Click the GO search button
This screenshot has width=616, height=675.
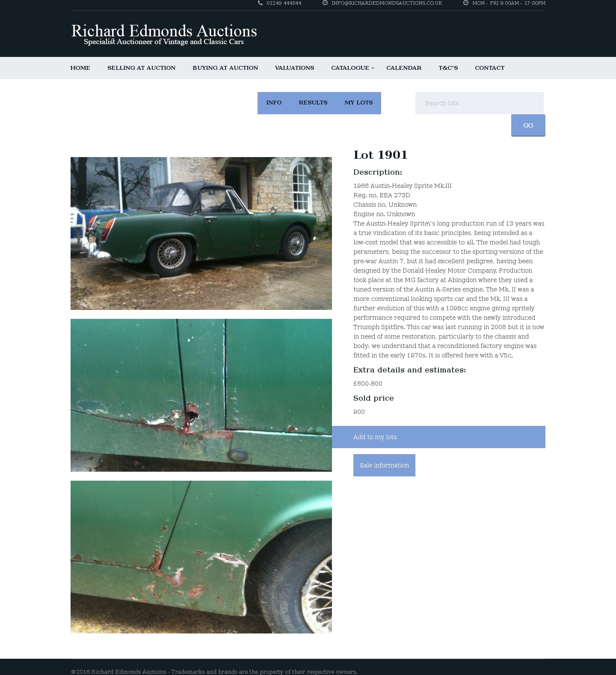coord(528,125)
